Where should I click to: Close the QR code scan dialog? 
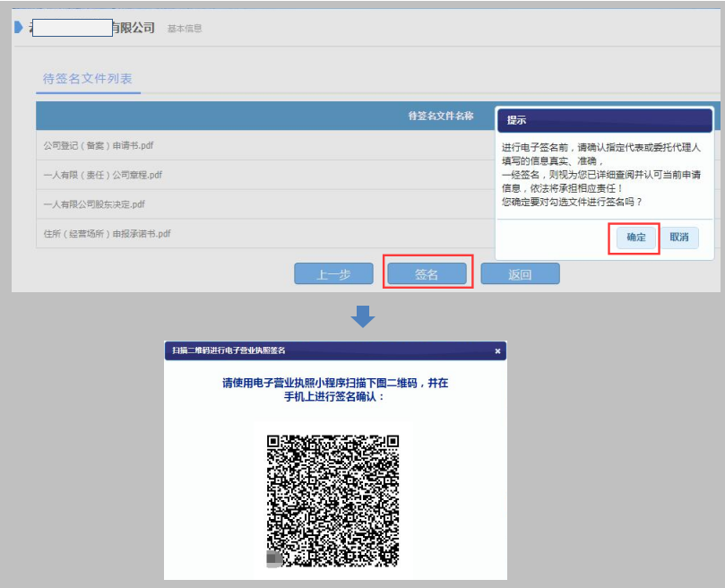[x=497, y=351]
